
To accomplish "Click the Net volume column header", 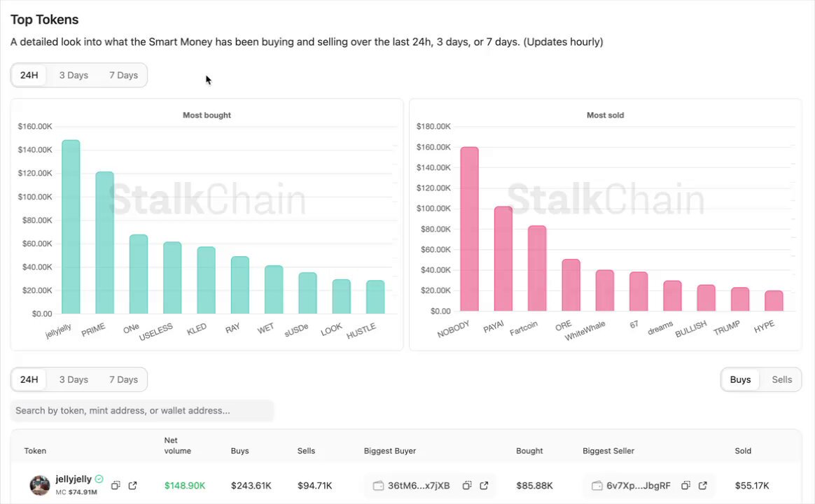I will coord(178,445).
